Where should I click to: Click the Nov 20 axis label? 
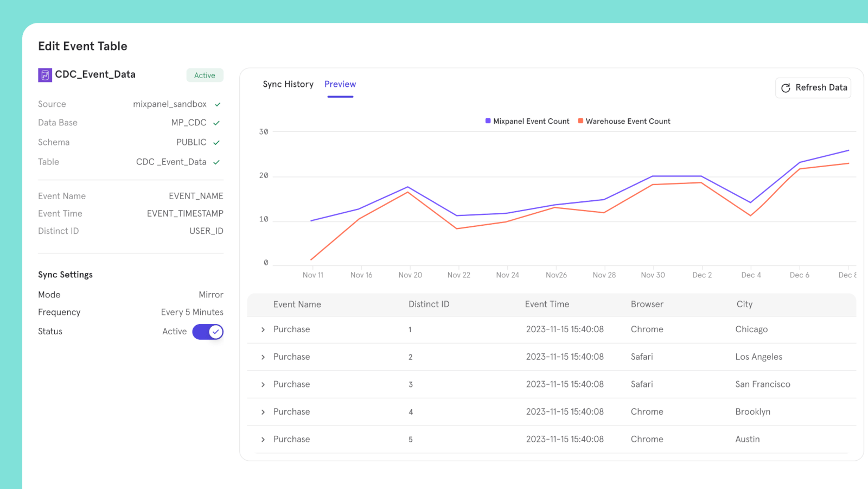click(x=410, y=275)
